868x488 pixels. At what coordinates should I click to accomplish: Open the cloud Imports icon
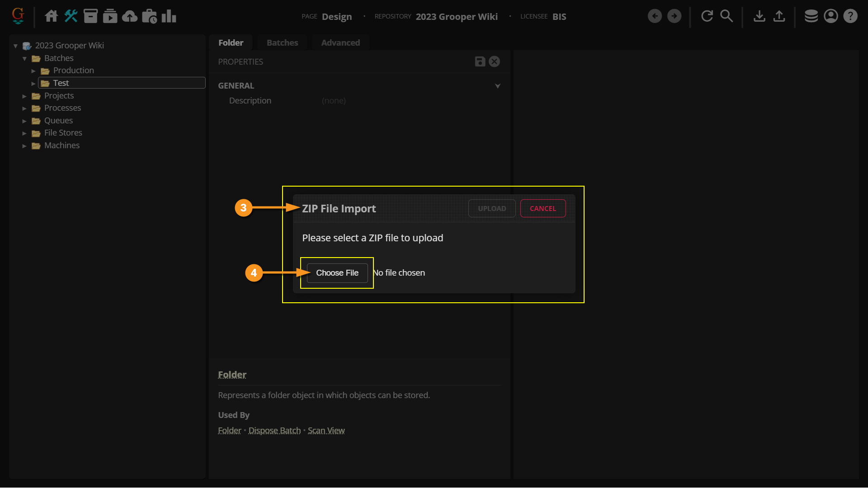(x=130, y=16)
